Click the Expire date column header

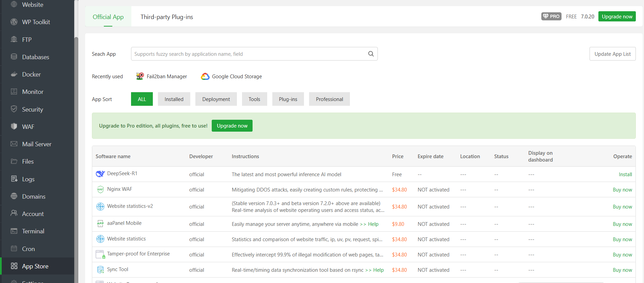[431, 156]
